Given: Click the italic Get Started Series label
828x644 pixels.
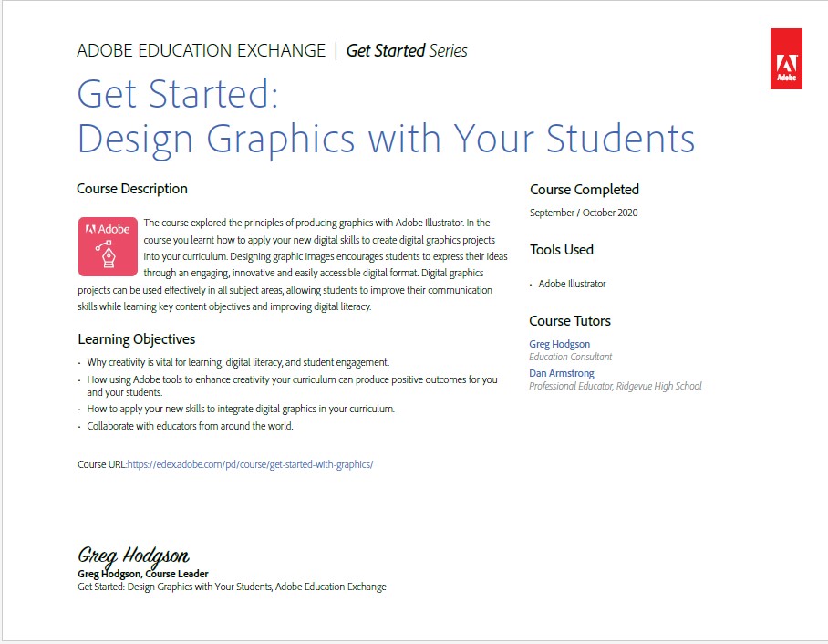Looking at the screenshot, I should 407,51.
